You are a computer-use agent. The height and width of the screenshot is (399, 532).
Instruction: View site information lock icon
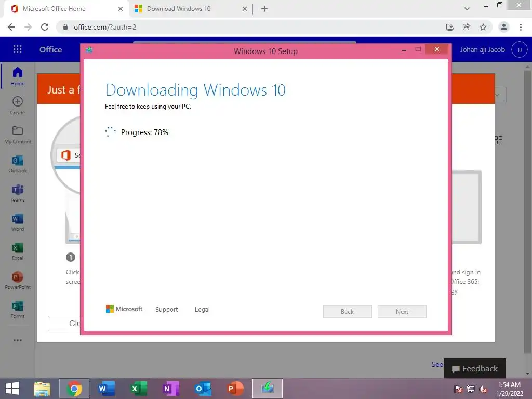point(65,27)
